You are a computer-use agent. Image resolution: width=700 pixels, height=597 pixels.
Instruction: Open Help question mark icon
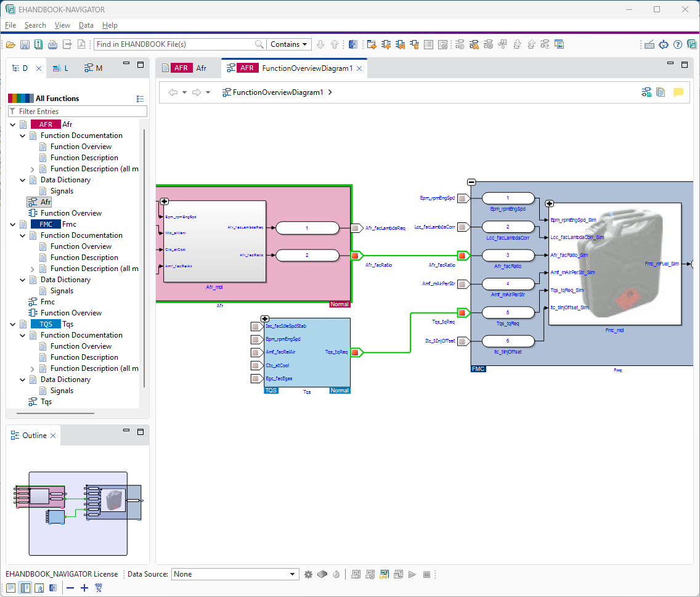click(678, 44)
